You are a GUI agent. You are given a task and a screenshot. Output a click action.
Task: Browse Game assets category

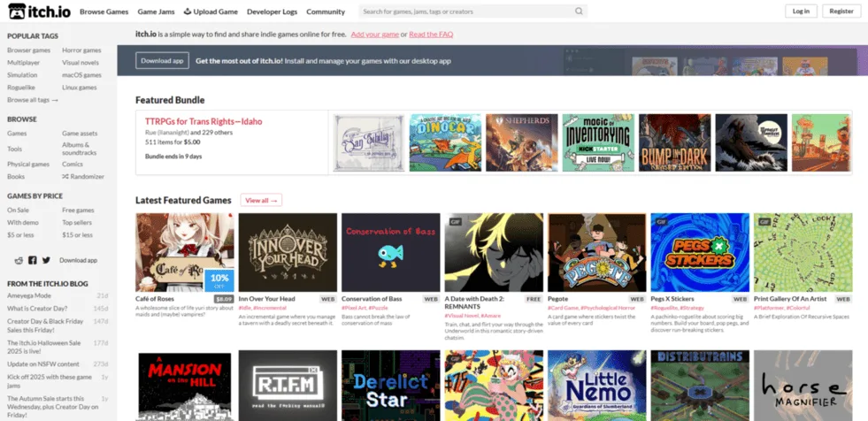coord(80,134)
